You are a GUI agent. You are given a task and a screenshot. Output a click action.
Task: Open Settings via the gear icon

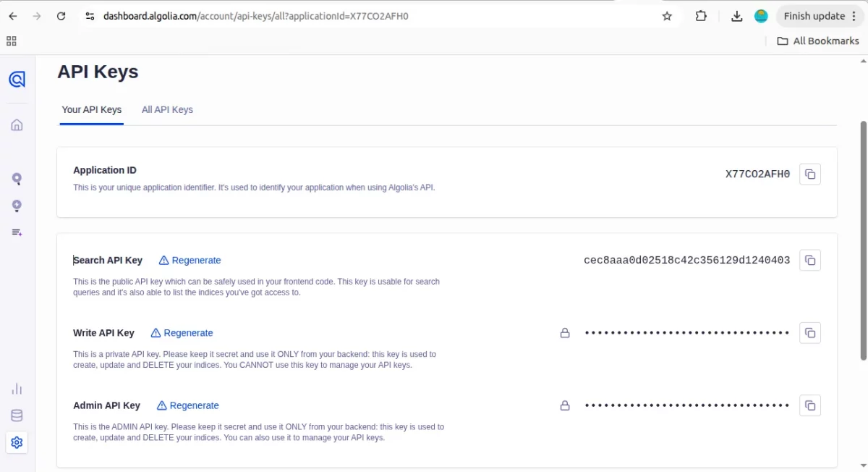tap(17, 442)
